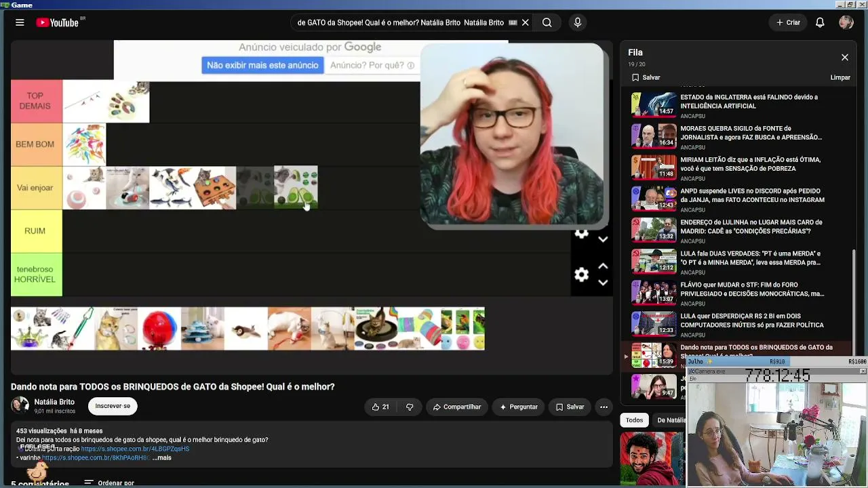
Task: Save the video with Salvar below player
Action: click(570, 407)
